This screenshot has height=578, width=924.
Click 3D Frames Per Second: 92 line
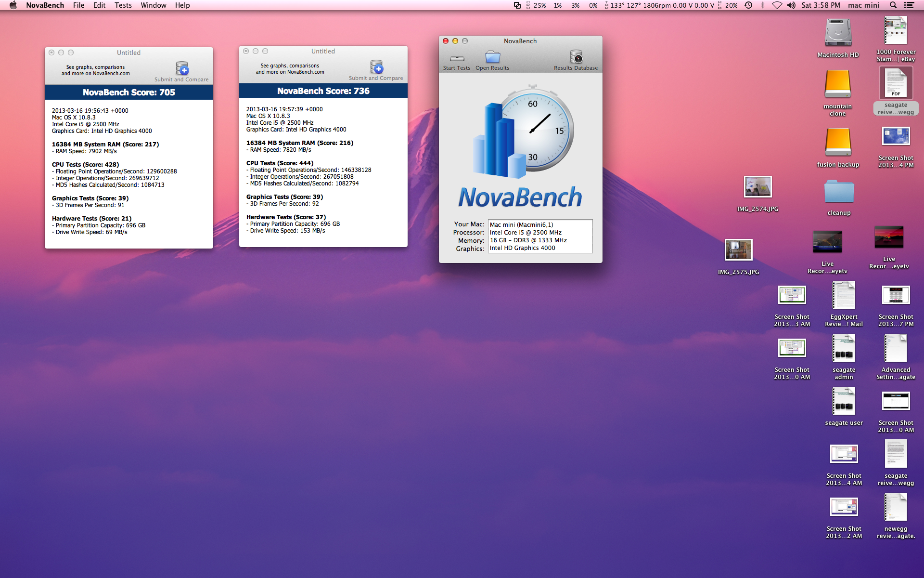click(282, 204)
